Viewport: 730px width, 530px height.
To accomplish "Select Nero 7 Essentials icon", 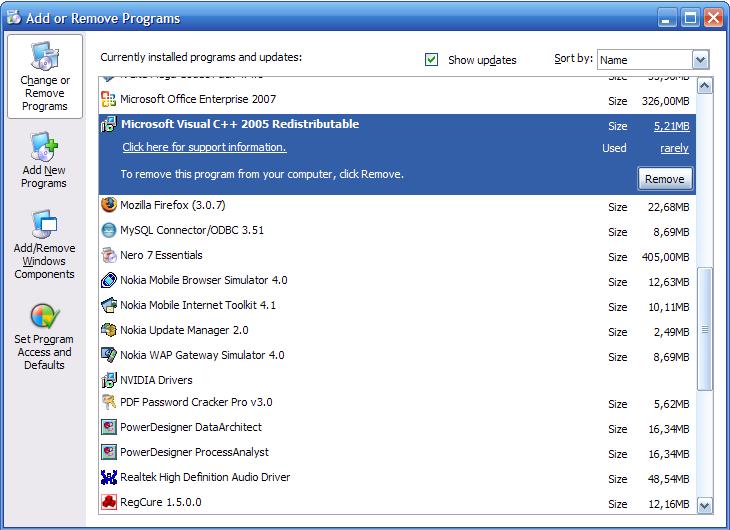I will point(108,255).
